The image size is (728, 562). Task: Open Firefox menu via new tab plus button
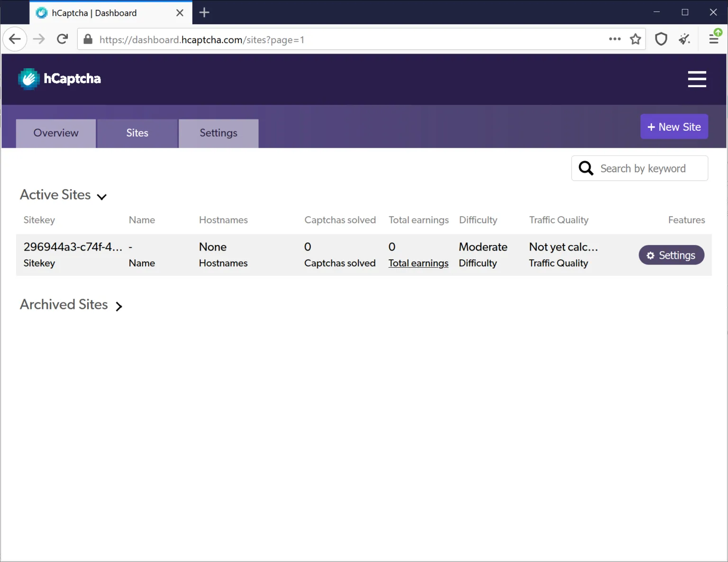click(x=204, y=12)
